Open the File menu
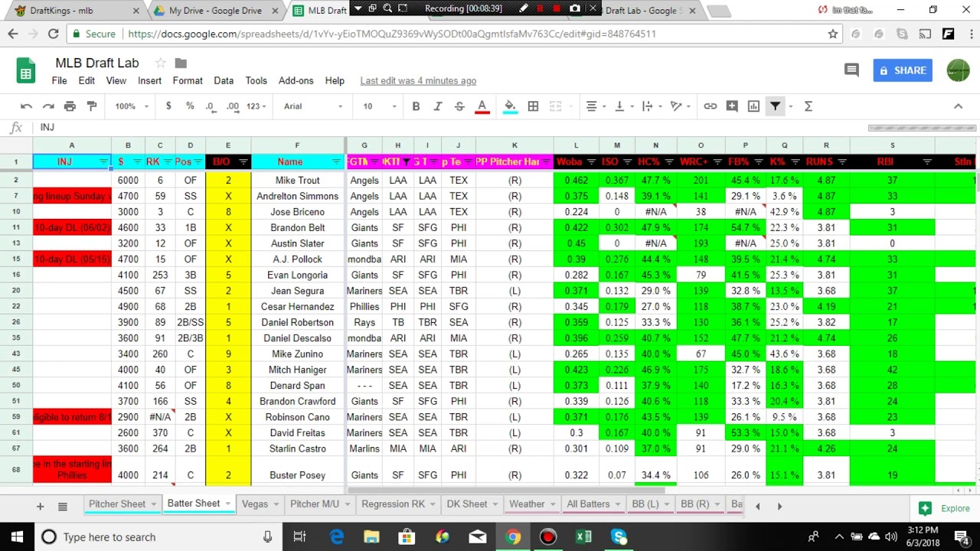 [59, 80]
